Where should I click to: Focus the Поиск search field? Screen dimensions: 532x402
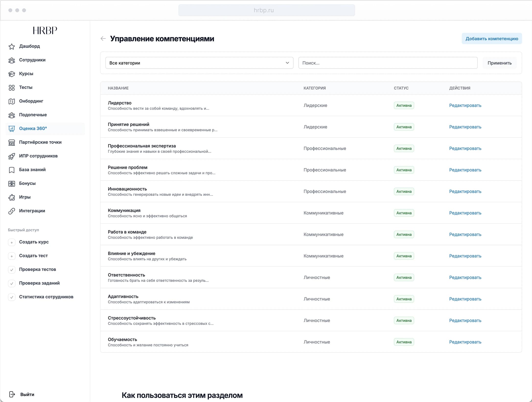click(388, 63)
